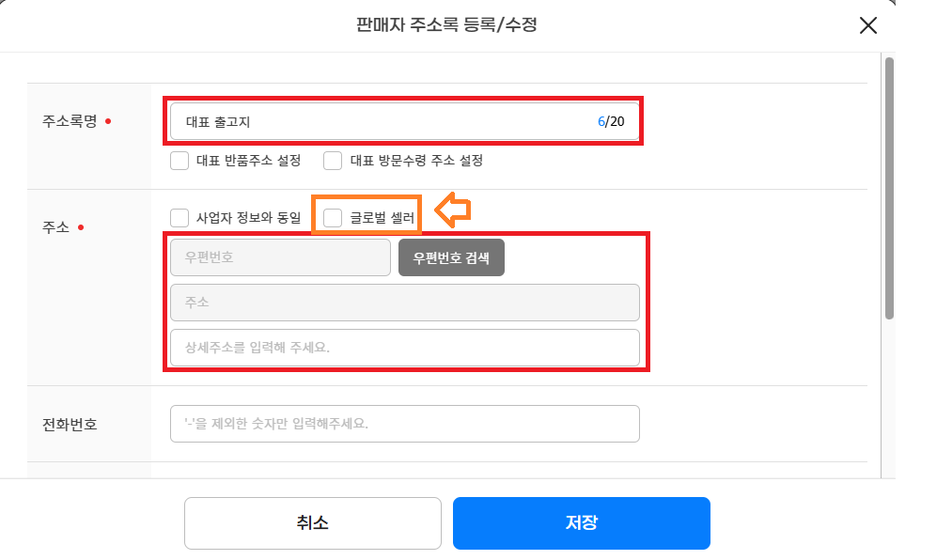Image resolution: width=952 pixels, height=560 pixels.
Task: Click the 전화번호 row label
Action: pos(70,425)
